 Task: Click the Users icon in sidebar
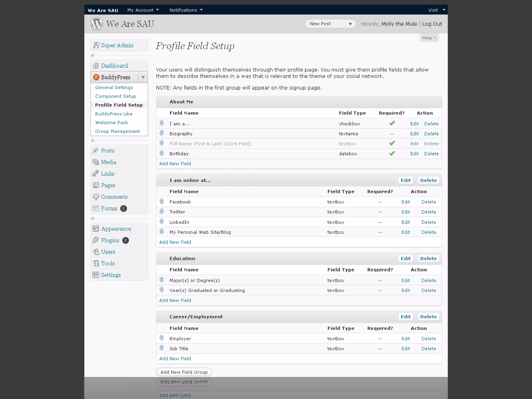[x=96, y=252]
